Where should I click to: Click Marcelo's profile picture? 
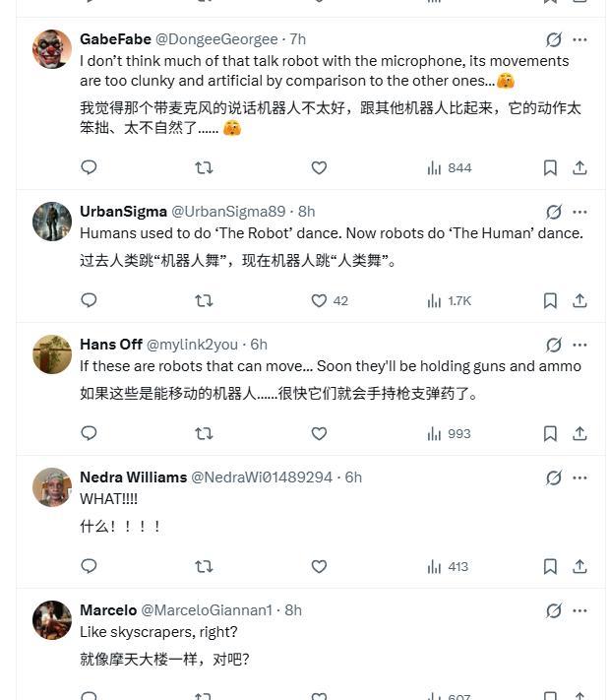[x=52, y=620]
